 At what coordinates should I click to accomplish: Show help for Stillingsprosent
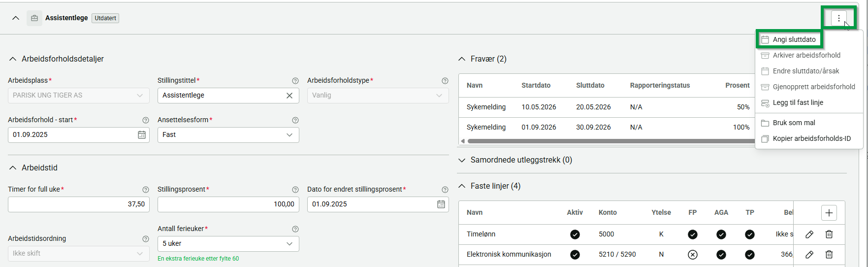click(x=295, y=190)
